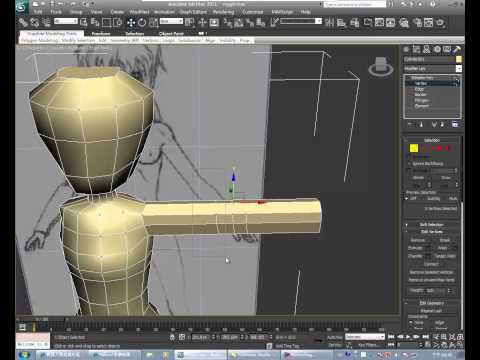Screen dimensions: 480x360
Task: Toggle the Auto Key button
Action: tap(335, 337)
